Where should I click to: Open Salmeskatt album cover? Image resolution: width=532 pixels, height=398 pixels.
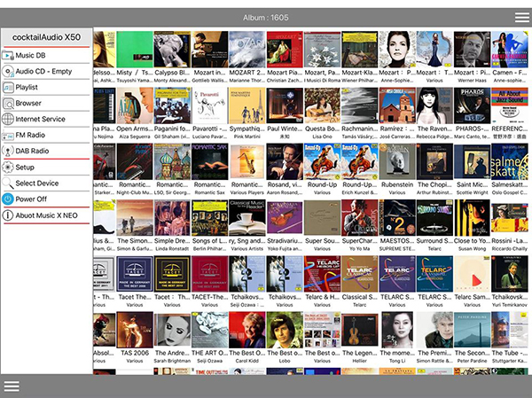[x=509, y=162]
